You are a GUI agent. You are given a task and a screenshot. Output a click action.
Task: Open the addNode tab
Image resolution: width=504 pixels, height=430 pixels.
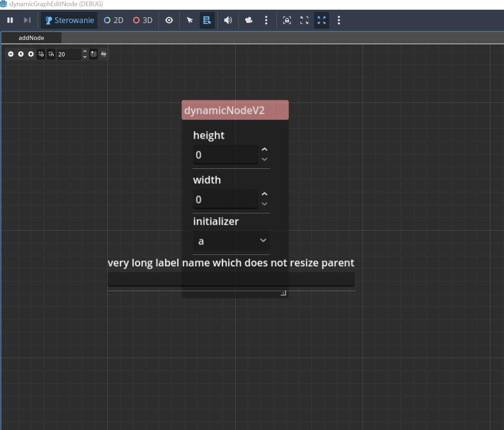pyautogui.click(x=31, y=38)
